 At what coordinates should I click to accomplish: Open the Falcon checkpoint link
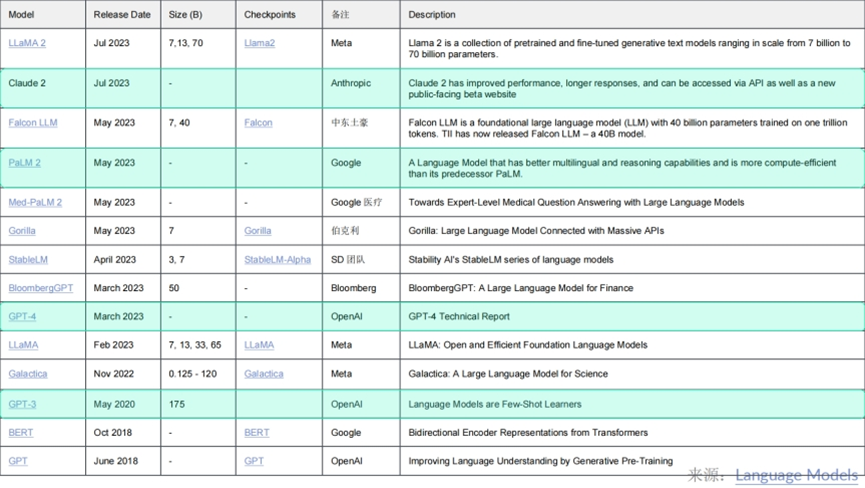click(258, 123)
